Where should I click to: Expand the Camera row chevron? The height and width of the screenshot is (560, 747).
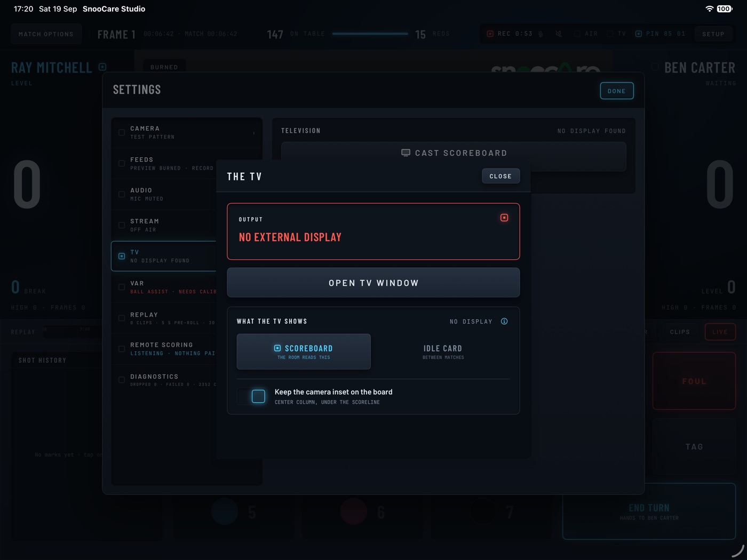click(253, 133)
